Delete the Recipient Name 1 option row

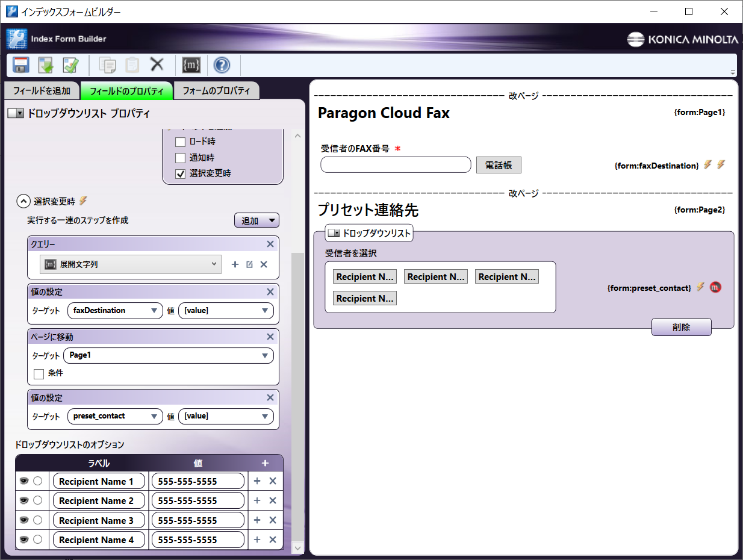click(273, 481)
